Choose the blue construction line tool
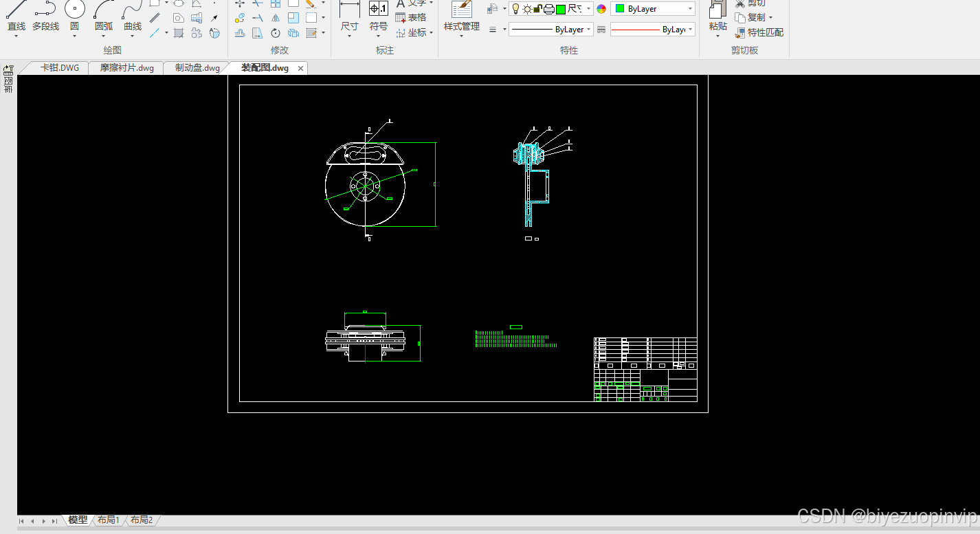This screenshot has width=980, height=534. [155, 32]
